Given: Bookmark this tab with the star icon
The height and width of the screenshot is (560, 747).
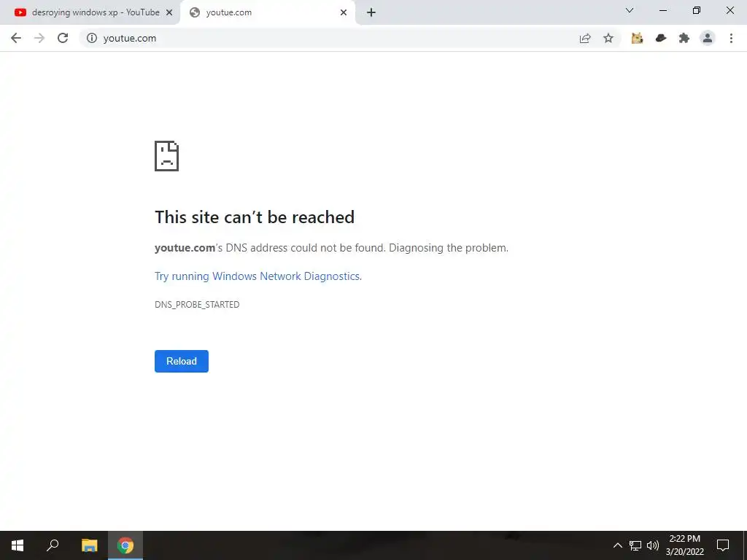Looking at the screenshot, I should [608, 38].
